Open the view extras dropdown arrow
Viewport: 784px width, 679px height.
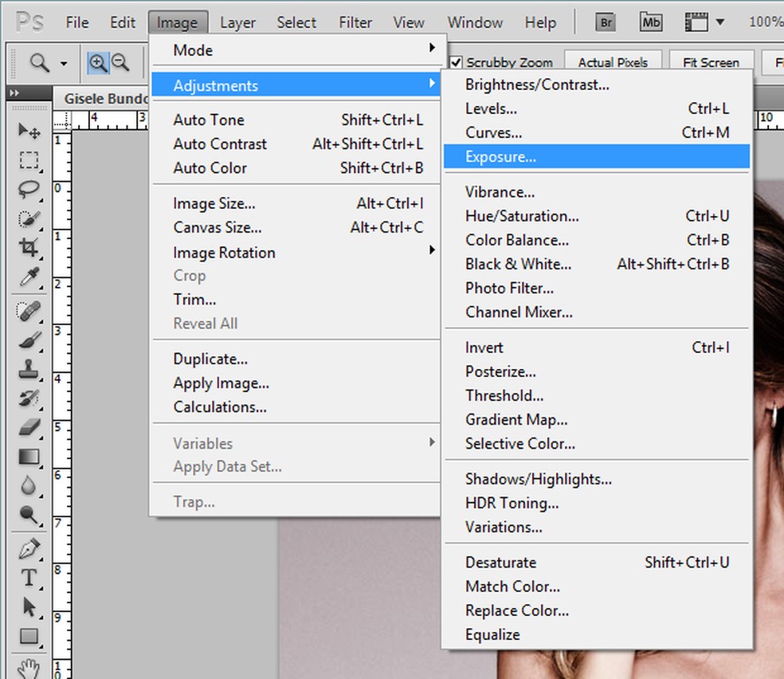pyautogui.click(x=720, y=22)
